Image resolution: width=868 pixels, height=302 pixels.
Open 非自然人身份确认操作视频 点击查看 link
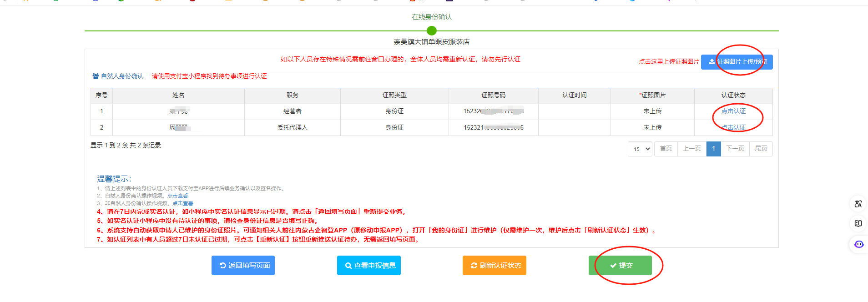183,203
